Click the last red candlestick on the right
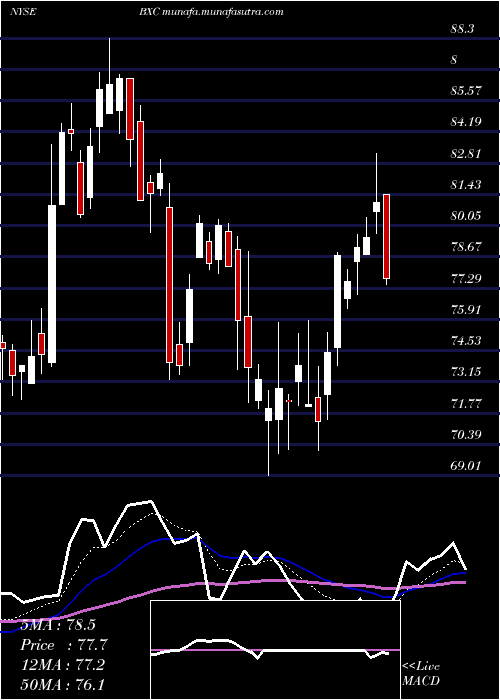Image resolution: width=500 pixels, height=700 pixels. (x=386, y=237)
